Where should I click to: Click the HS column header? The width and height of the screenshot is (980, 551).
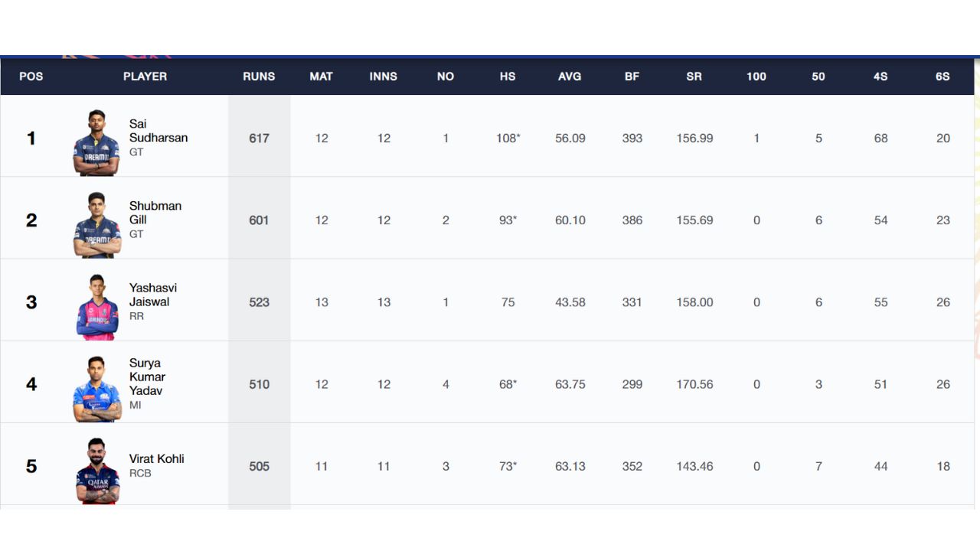(x=508, y=77)
